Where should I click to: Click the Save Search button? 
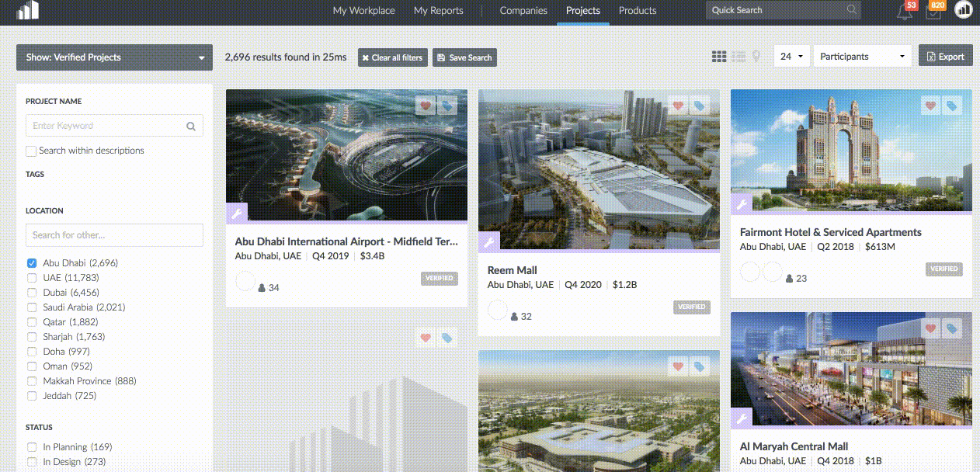[x=464, y=57]
